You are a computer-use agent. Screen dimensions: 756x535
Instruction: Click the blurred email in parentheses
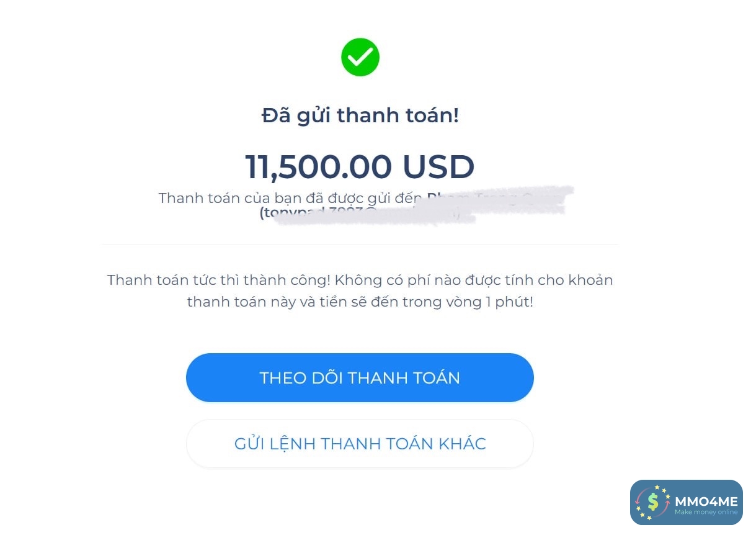(366, 214)
